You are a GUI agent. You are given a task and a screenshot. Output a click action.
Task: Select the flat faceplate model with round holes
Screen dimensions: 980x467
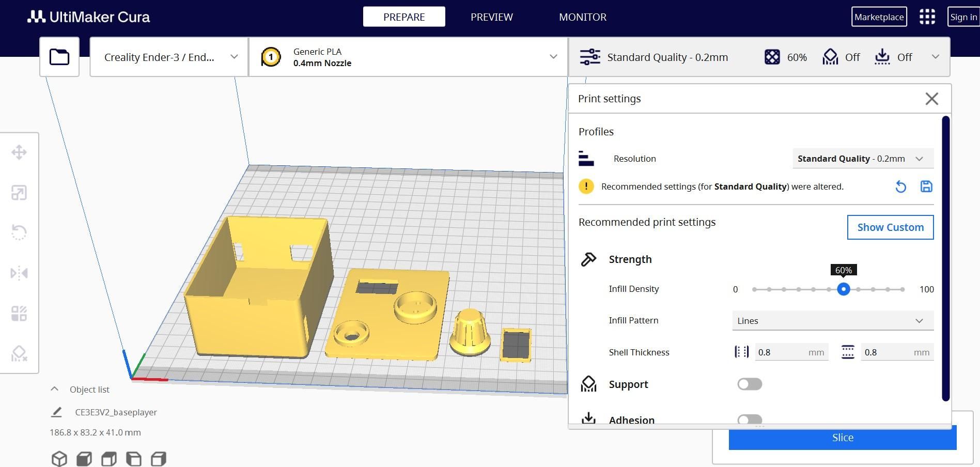pos(387,314)
